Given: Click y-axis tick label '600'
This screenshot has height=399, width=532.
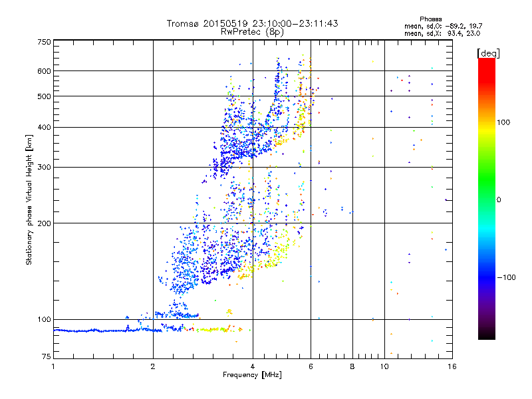Looking at the screenshot, I should tap(44, 71).
